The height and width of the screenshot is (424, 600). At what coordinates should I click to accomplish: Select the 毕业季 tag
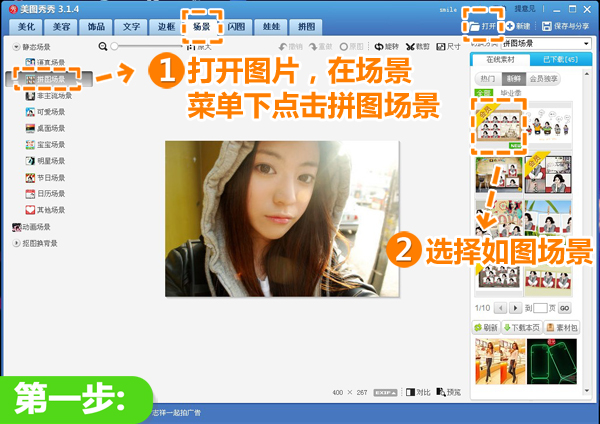[x=511, y=93]
